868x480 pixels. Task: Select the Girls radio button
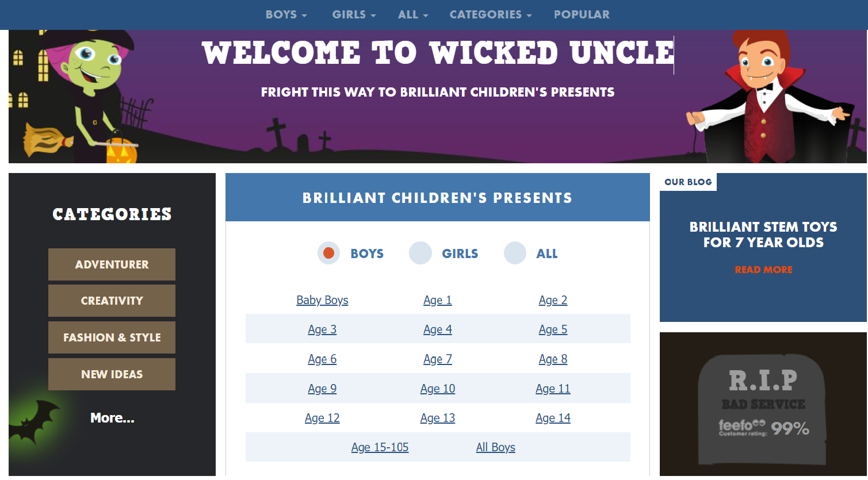pos(420,254)
